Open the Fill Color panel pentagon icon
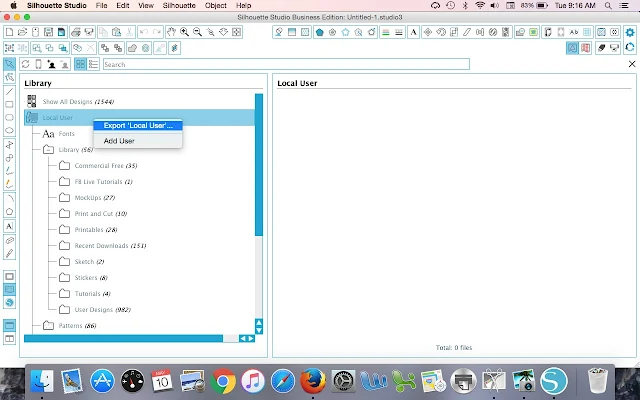 320,32
